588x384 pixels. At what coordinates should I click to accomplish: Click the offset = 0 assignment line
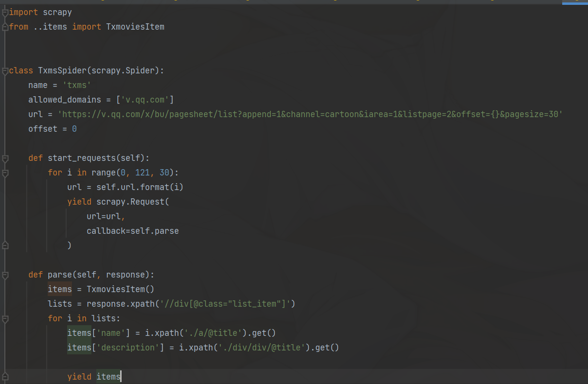coord(53,129)
